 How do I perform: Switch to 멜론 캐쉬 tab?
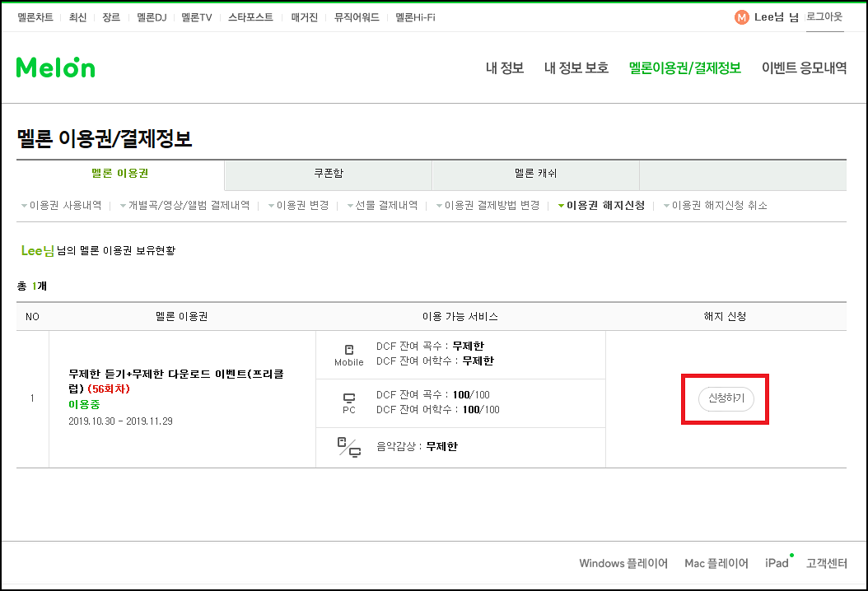click(535, 174)
